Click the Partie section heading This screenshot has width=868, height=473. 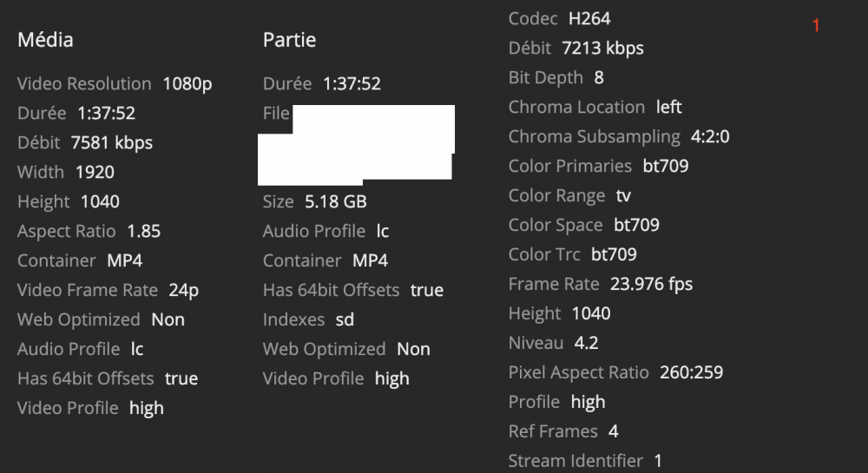click(289, 40)
